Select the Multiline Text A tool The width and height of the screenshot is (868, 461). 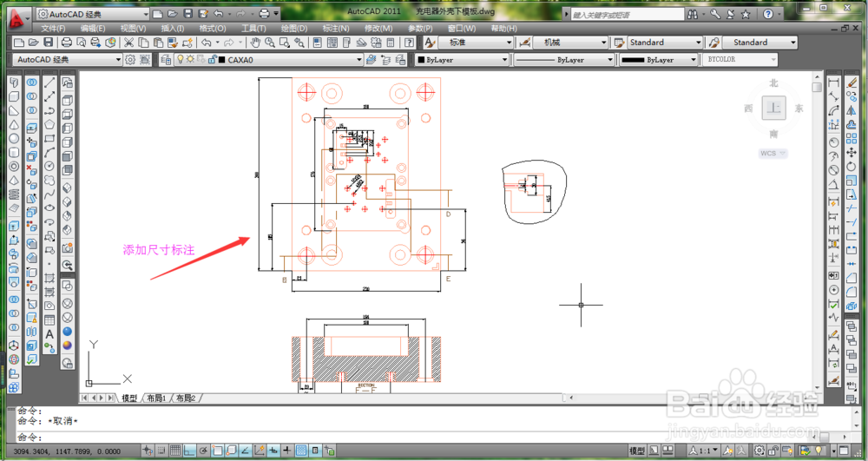pos(49,334)
